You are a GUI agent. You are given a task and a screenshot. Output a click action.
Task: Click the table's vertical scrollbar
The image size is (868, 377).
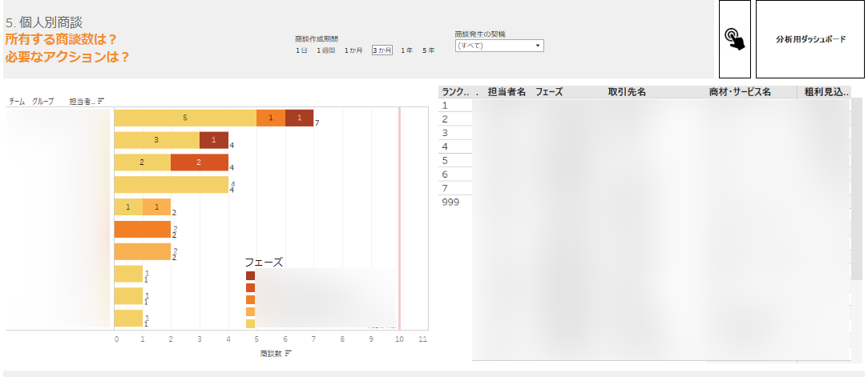click(x=856, y=188)
